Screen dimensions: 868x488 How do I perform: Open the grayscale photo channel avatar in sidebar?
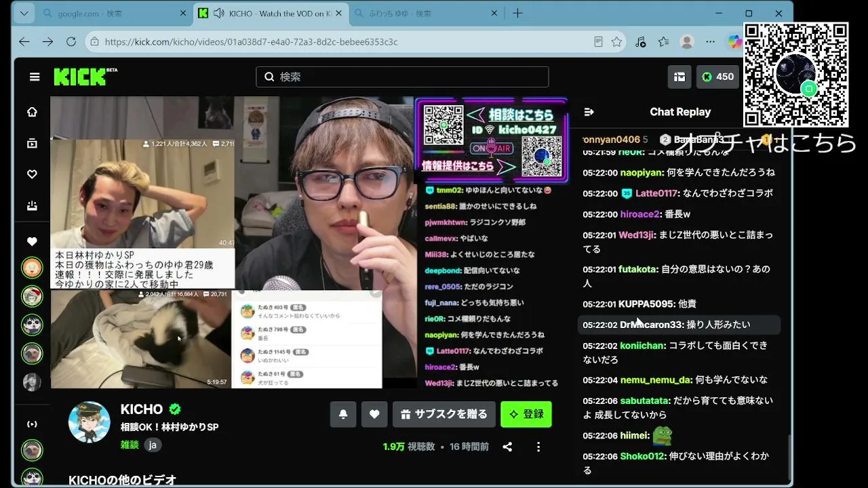pyautogui.click(x=32, y=382)
